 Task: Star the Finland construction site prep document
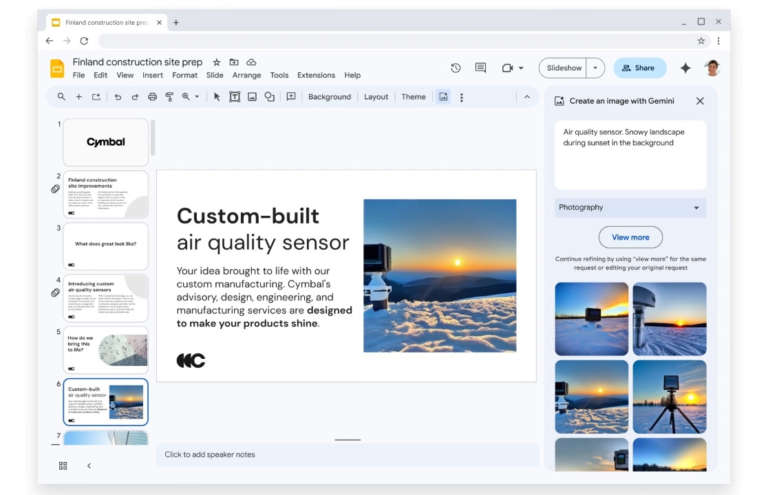pyautogui.click(x=216, y=62)
